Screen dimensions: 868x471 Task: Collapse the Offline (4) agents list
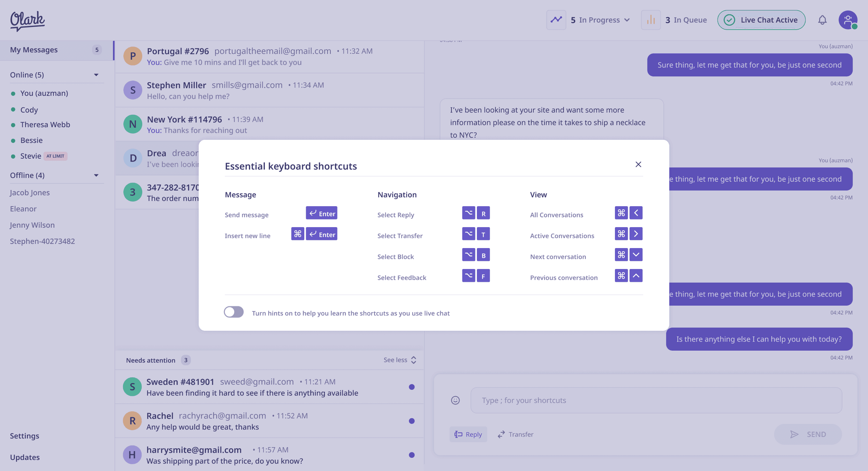pyautogui.click(x=96, y=175)
